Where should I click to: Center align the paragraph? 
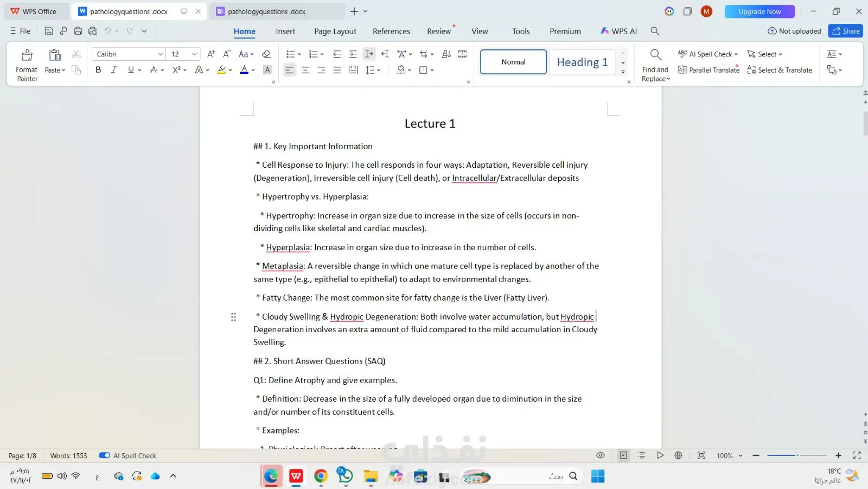pyautogui.click(x=305, y=70)
